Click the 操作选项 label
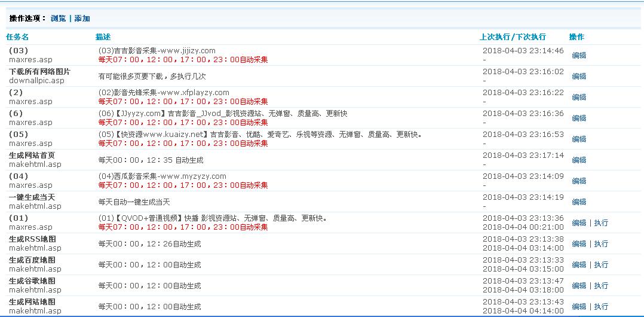644x317 pixels. (27, 19)
